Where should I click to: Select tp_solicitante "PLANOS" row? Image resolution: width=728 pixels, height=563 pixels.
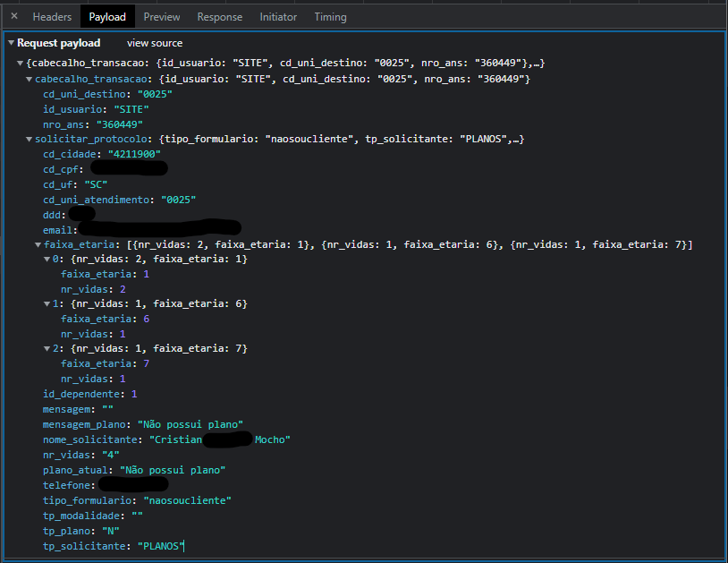pyautogui.click(x=114, y=546)
